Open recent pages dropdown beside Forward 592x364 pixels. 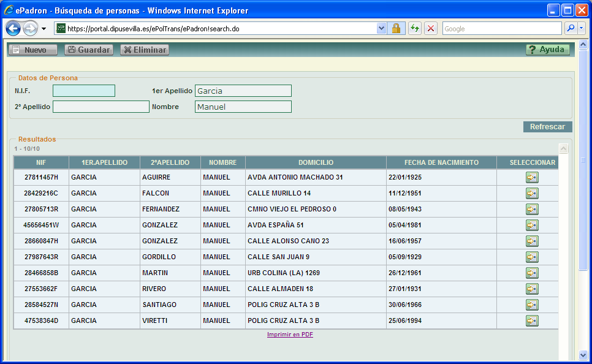pyautogui.click(x=44, y=29)
